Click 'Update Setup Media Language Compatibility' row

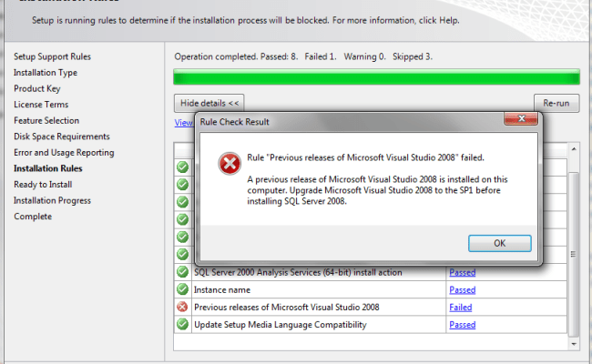tap(371, 325)
